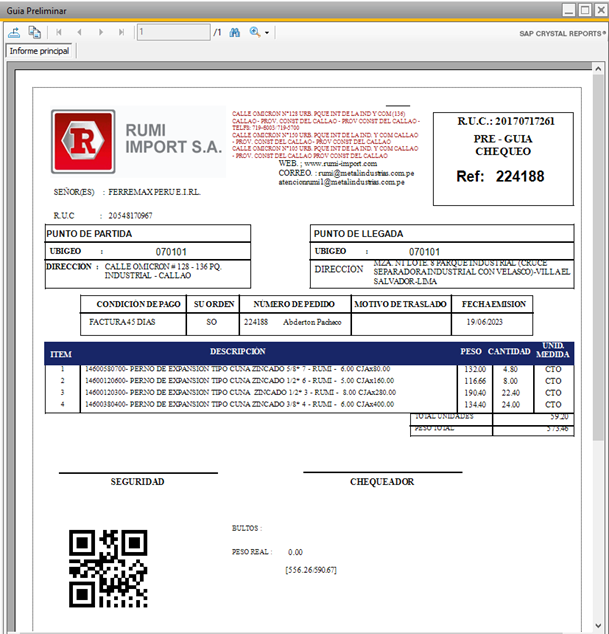Image resolution: width=609 pixels, height=634 pixels.
Task: Maximize the Guia Preliminar window
Action: click(x=585, y=10)
